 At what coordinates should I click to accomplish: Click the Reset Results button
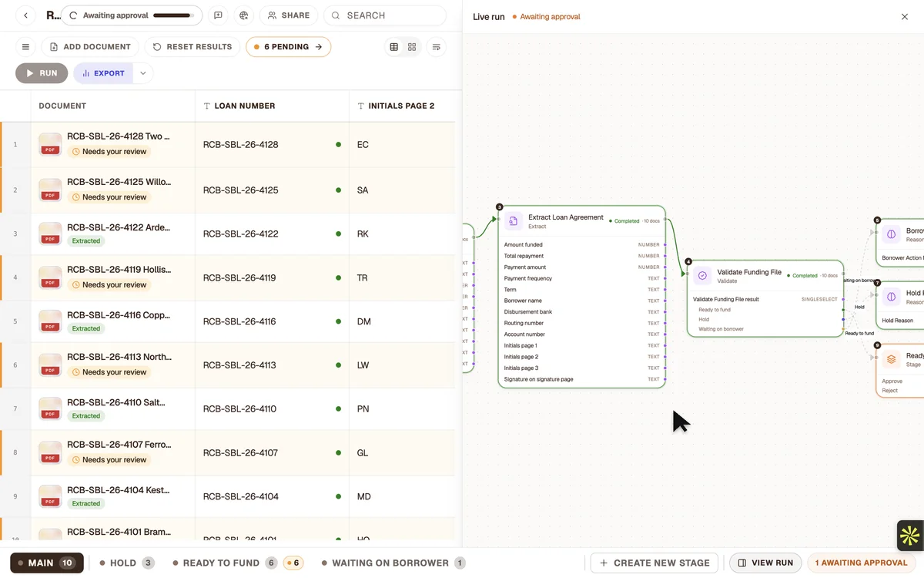pyautogui.click(x=192, y=47)
